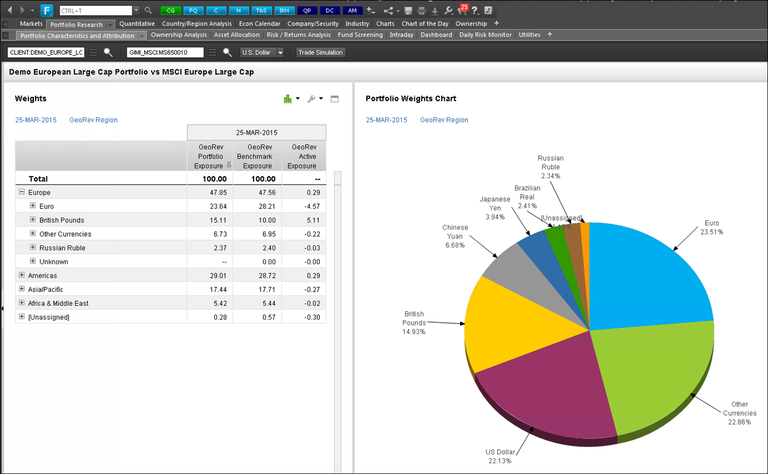Image resolution: width=768 pixels, height=474 pixels.
Task: Open the Fund Screening sub-tab
Action: coord(360,35)
